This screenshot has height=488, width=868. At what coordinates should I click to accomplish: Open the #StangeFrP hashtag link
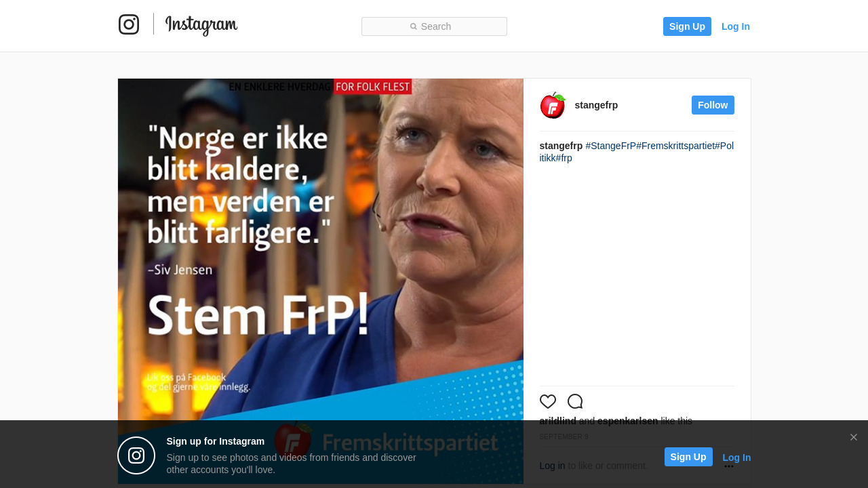(x=611, y=146)
